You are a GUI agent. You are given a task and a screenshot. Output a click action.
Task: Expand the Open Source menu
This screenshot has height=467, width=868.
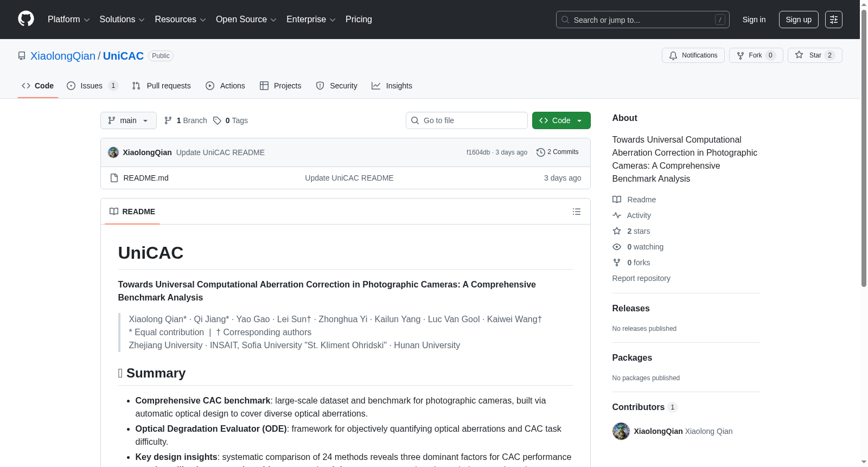[246, 20]
